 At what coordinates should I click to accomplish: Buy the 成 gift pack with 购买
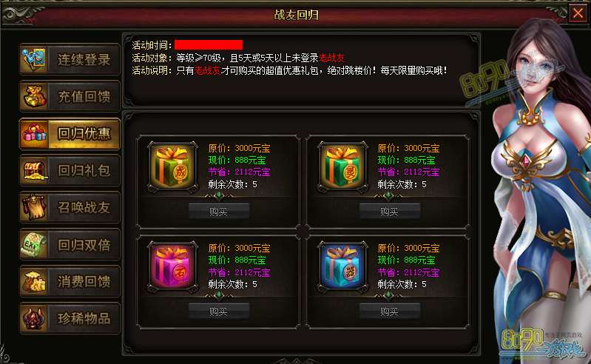click(x=219, y=212)
